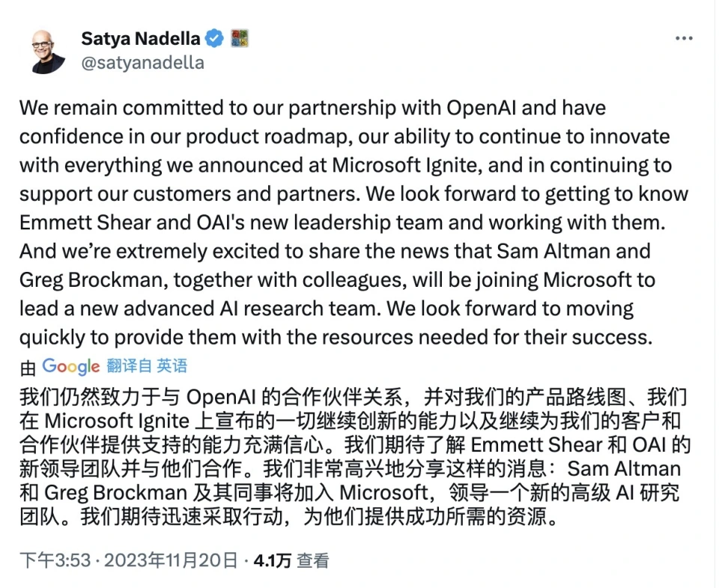Open the three-dot more options menu
The height and width of the screenshot is (588, 719).
pyautogui.click(x=684, y=39)
